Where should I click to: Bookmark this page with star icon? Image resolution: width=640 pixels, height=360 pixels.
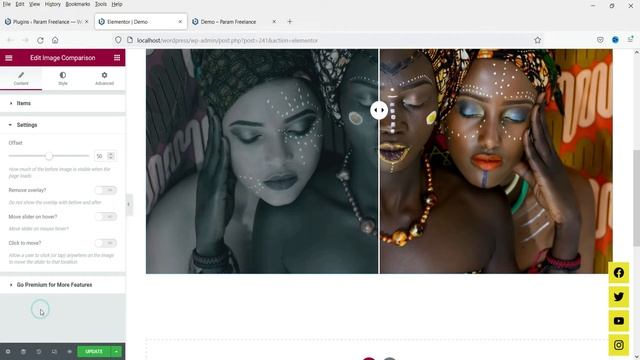click(538, 40)
